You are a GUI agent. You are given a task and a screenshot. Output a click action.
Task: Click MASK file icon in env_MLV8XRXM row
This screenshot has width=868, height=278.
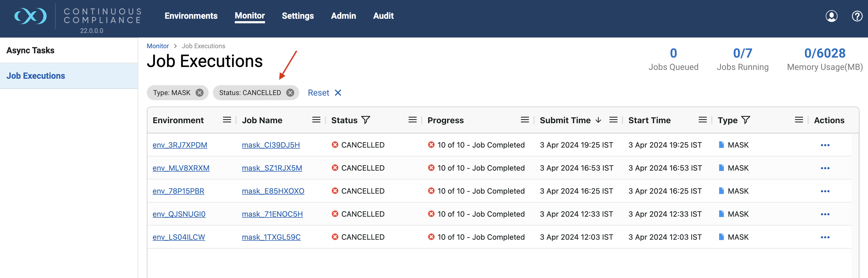tap(721, 168)
